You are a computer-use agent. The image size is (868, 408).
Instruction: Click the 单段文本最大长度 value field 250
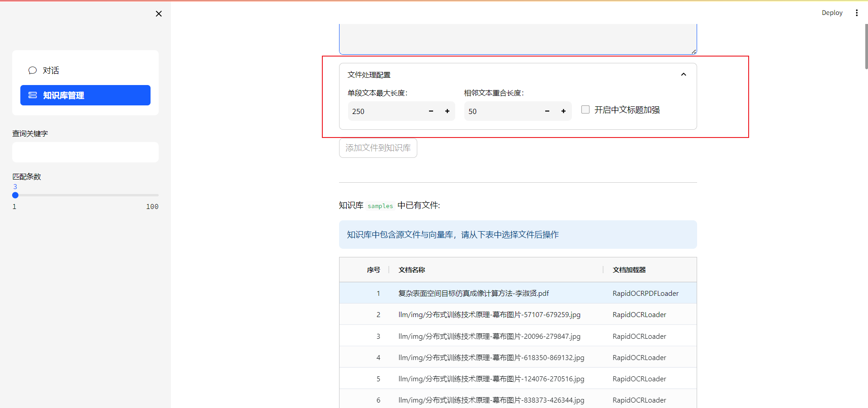[385, 111]
